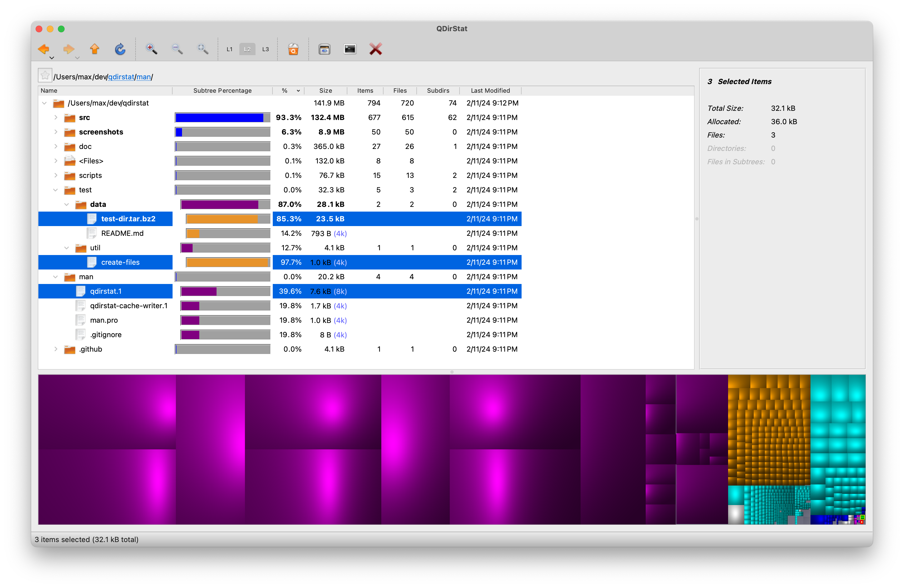
Task: Toggle the L1 layout button
Action: point(229,49)
